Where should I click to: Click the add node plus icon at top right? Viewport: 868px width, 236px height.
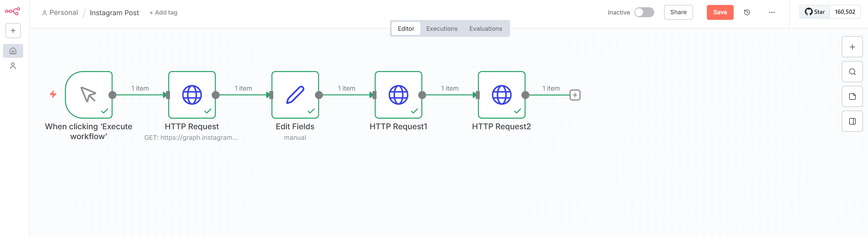point(852,47)
